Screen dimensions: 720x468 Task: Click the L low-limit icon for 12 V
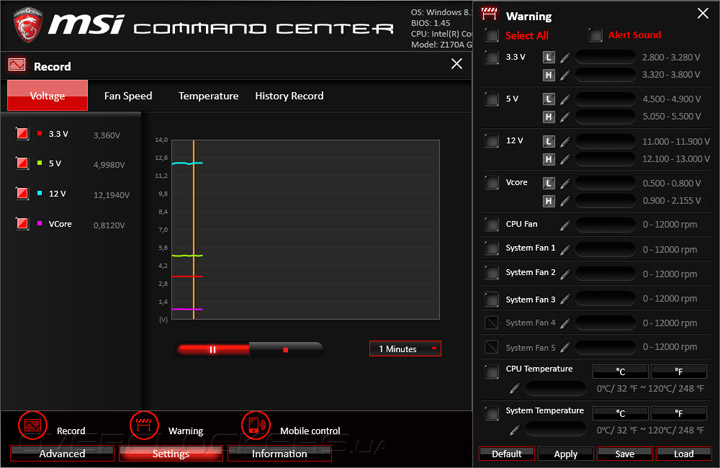(x=548, y=141)
